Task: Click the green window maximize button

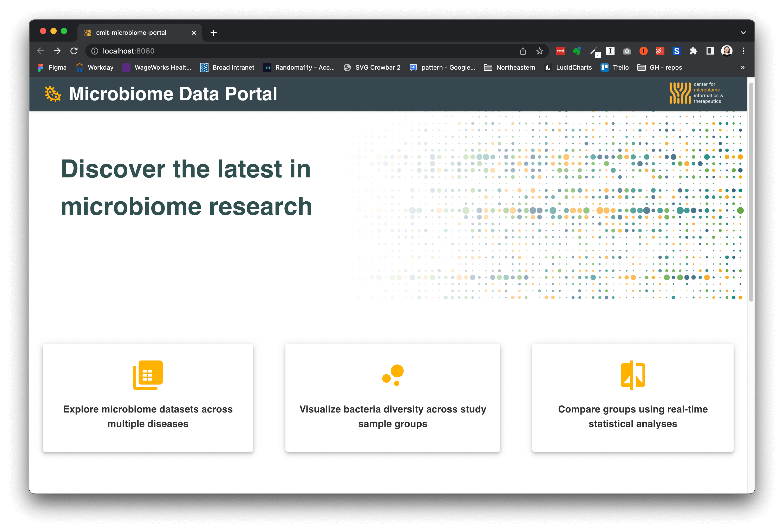Action: coord(64,31)
